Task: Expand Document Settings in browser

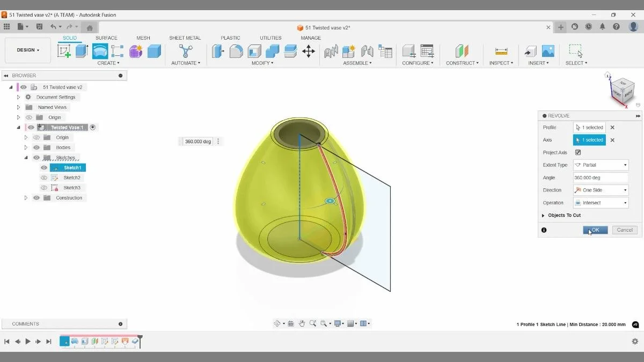Action: click(x=18, y=98)
